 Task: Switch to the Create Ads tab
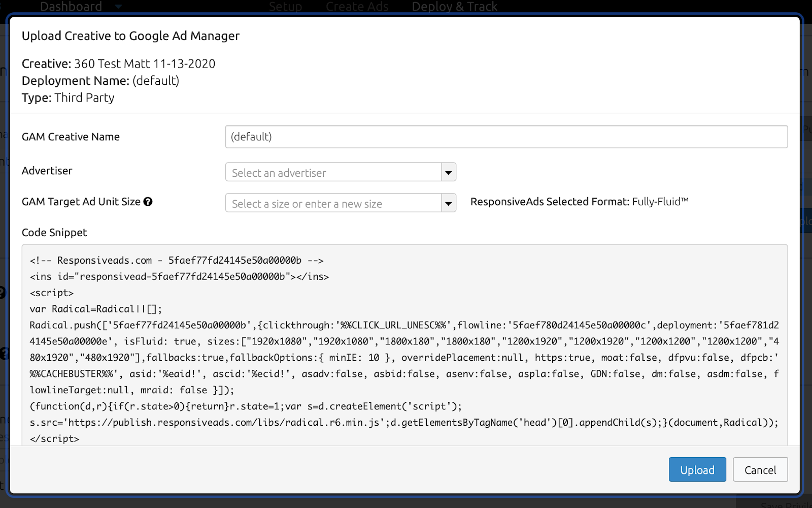pos(357,7)
